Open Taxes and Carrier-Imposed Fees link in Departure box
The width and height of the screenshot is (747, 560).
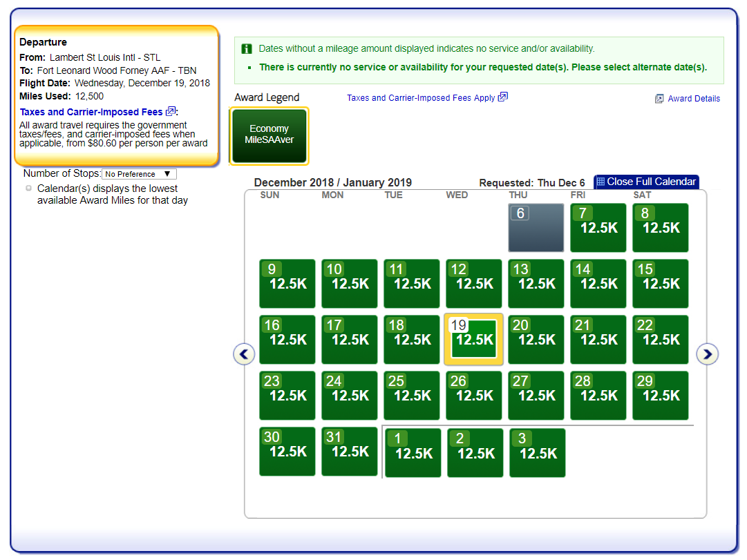(x=91, y=112)
